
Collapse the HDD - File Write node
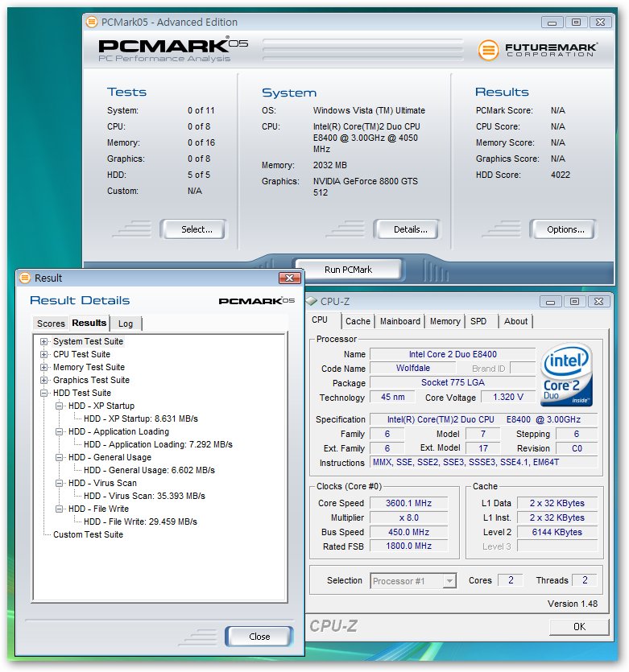tap(59, 509)
